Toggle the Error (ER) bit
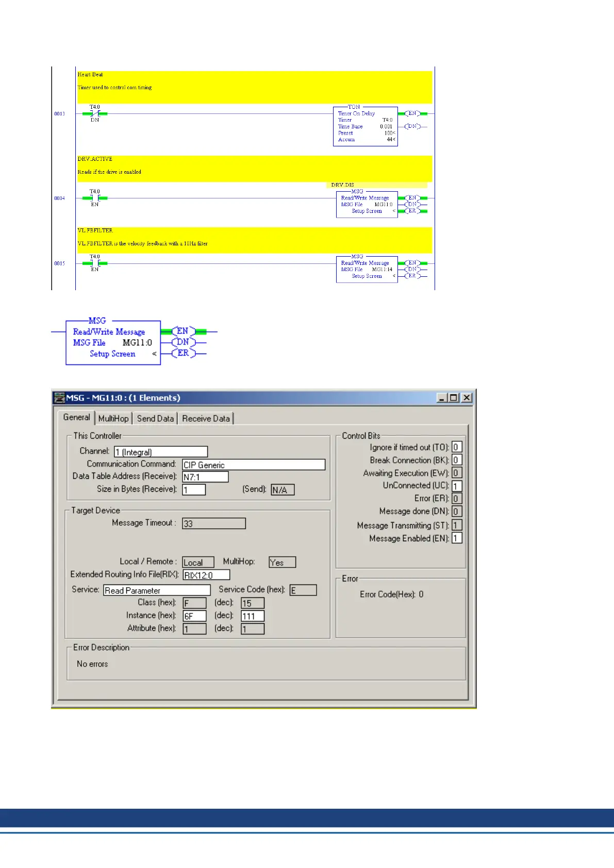 point(457,498)
